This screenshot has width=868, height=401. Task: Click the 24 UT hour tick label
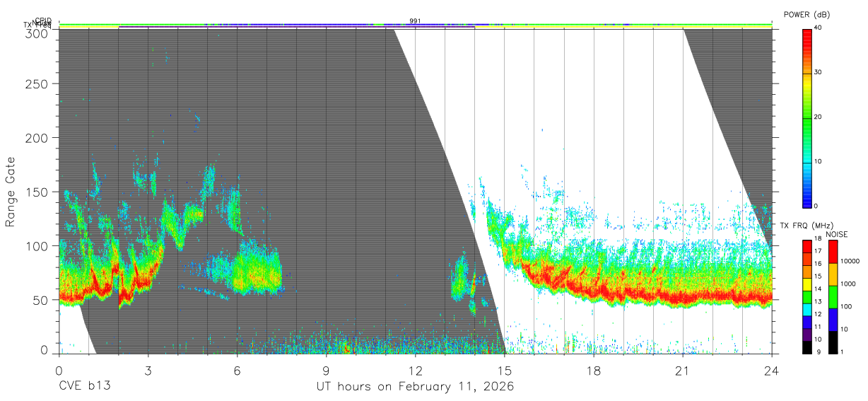pyautogui.click(x=771, y=370)
